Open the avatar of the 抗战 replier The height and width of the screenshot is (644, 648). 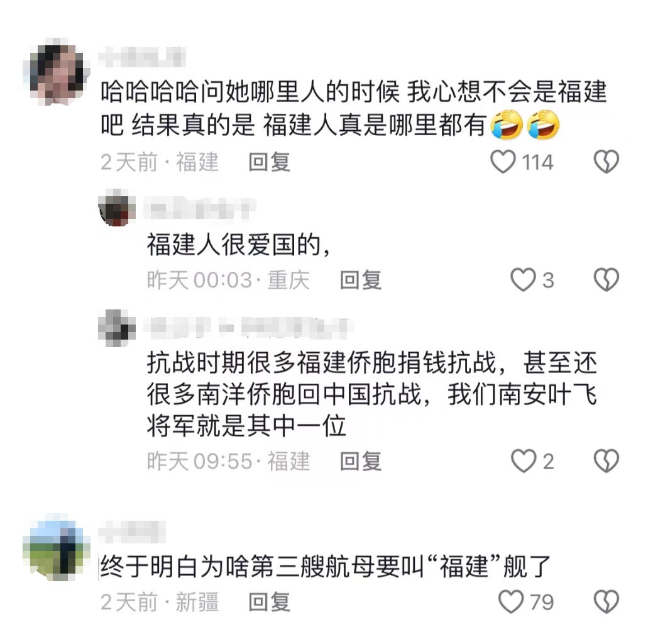117,328
